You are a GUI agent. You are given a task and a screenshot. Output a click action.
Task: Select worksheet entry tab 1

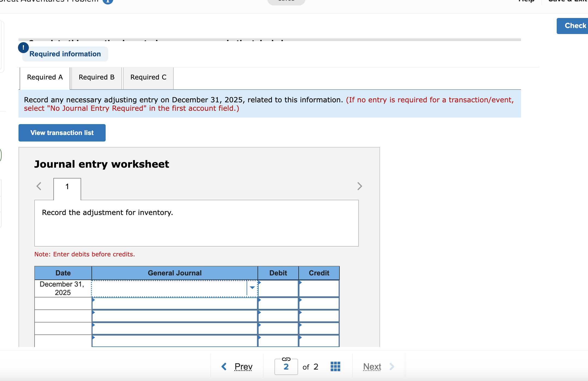(x=67, y=187)
